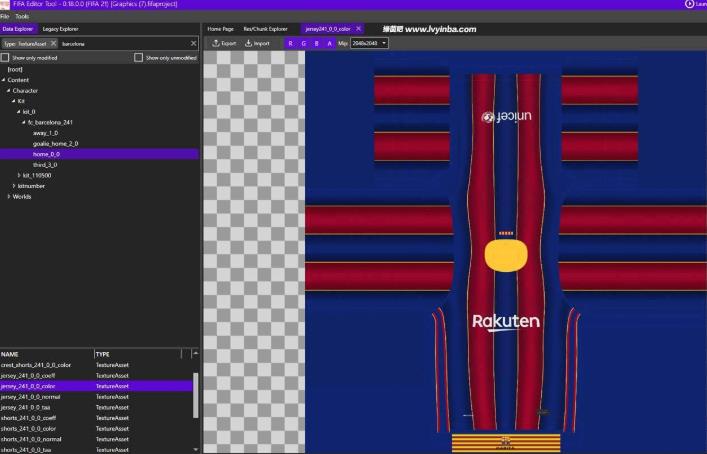Image resolution: width=707 pixels, height=454 pixels.
Task: Select the third_3_0 folder
Action: click(45, 165)
